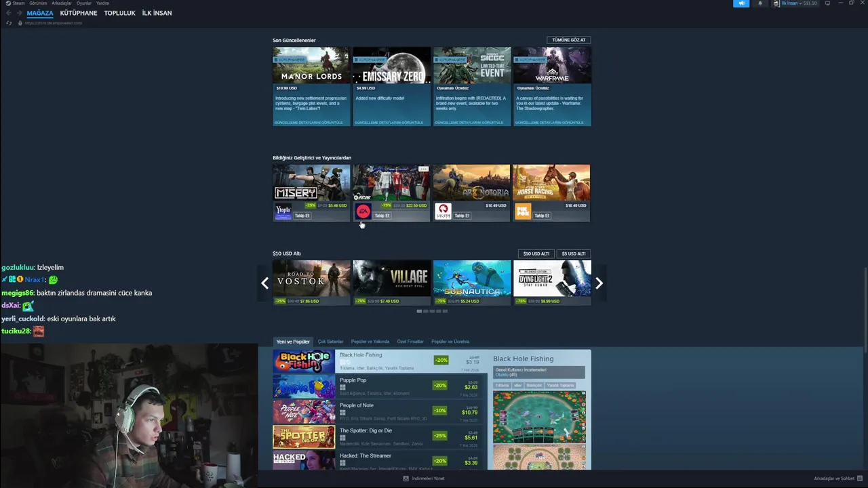
Task: Open the Emissary Zero update card
Action: coord(391,86)
